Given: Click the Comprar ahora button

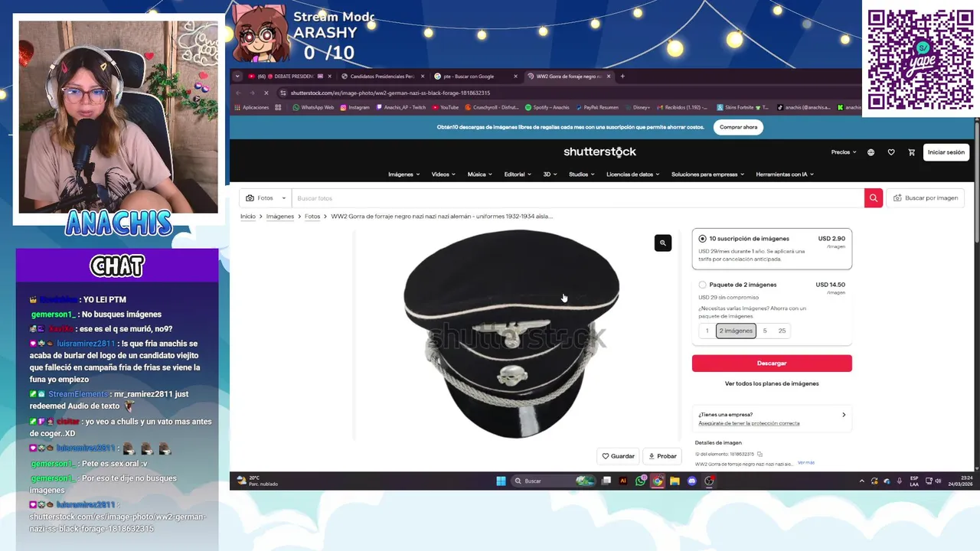Looking at the screenshot, I should 738,127.
